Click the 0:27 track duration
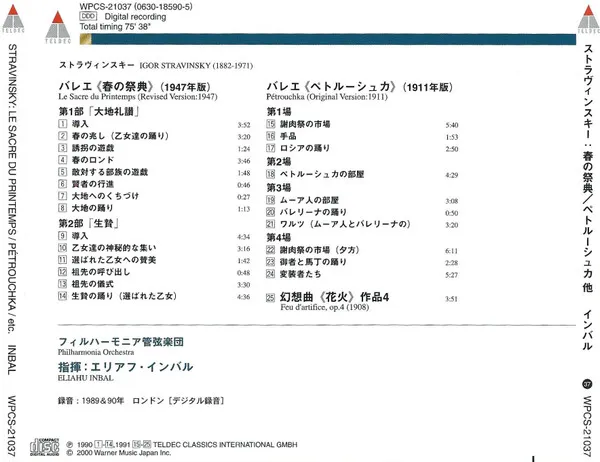 coord(243,197)
